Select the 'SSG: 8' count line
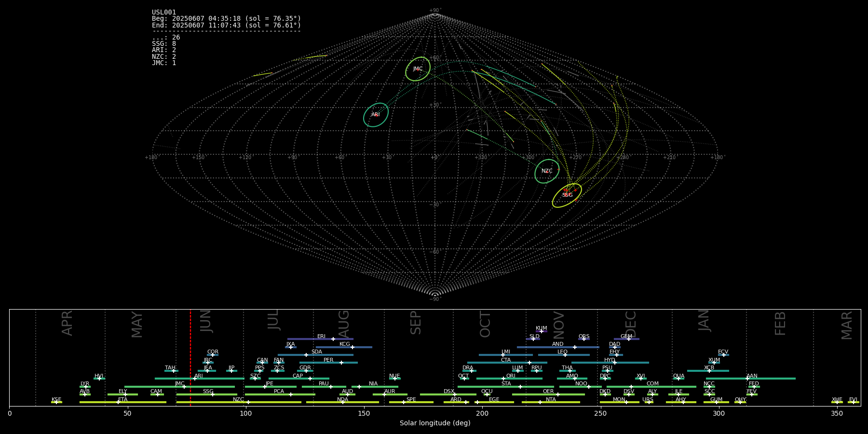The height and width of the screenshot is (434, 868). tap(164, 44)
